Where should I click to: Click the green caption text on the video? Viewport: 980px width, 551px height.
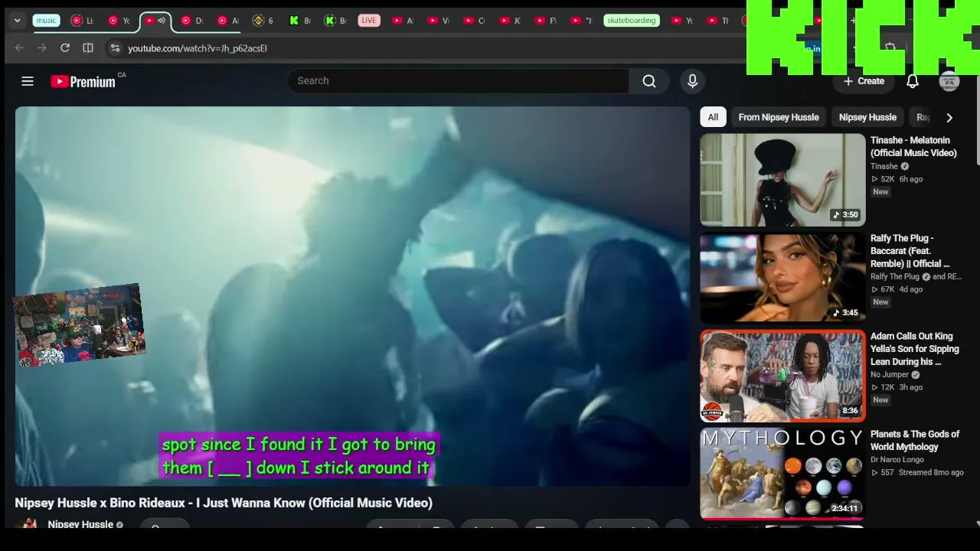point(298,456)
